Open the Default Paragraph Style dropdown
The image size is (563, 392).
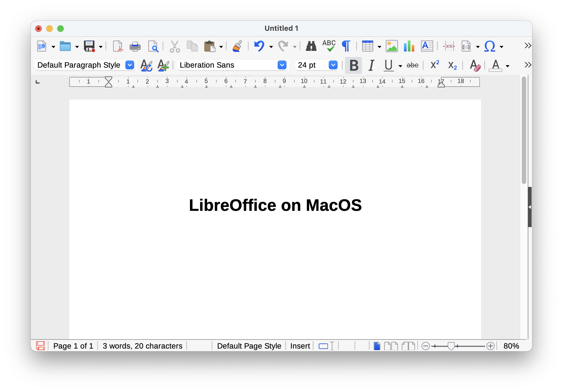tap(129, 65)
